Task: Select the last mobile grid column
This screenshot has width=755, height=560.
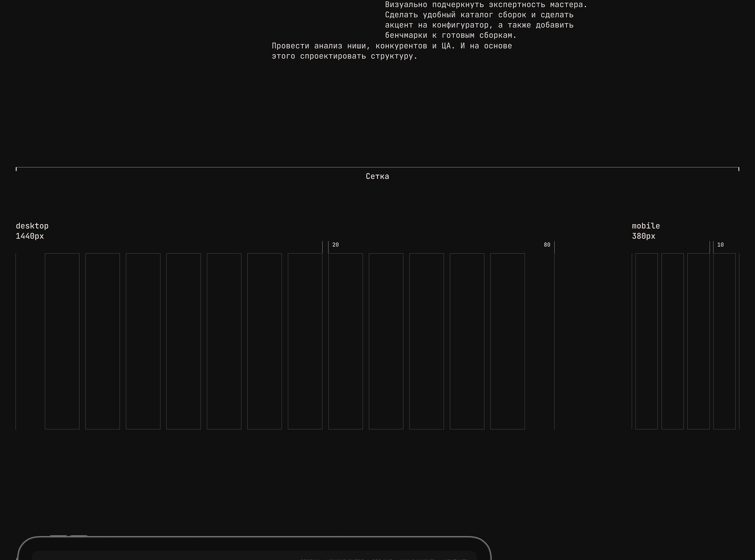Action: click(724, 341)
